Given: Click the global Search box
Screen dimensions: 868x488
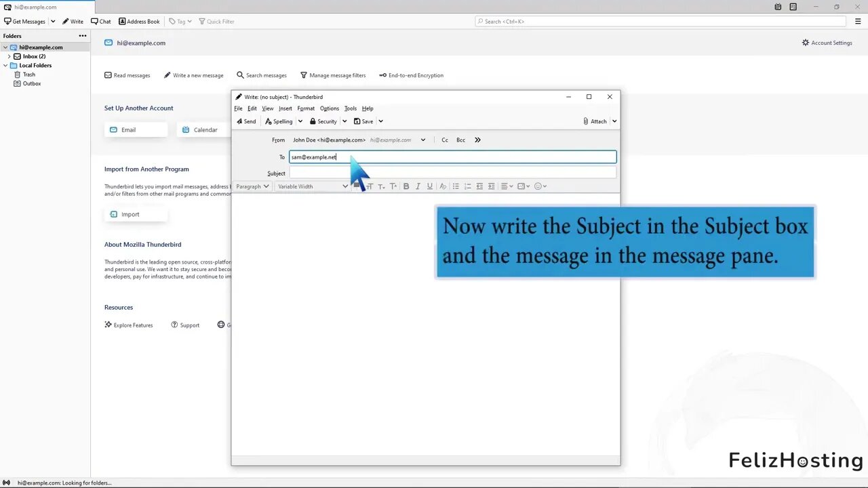Looking at the screenshot, I should pyautogui.click(x=660, y=21).
